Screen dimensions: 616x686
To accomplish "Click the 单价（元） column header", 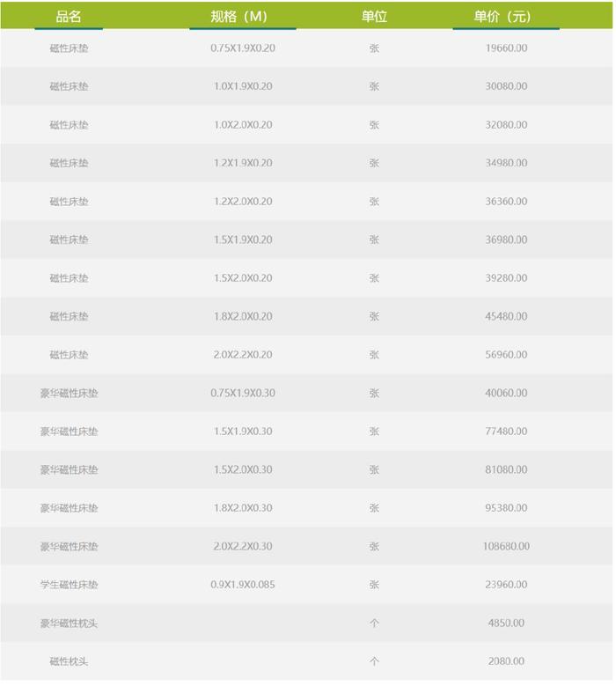I will 505,17.
